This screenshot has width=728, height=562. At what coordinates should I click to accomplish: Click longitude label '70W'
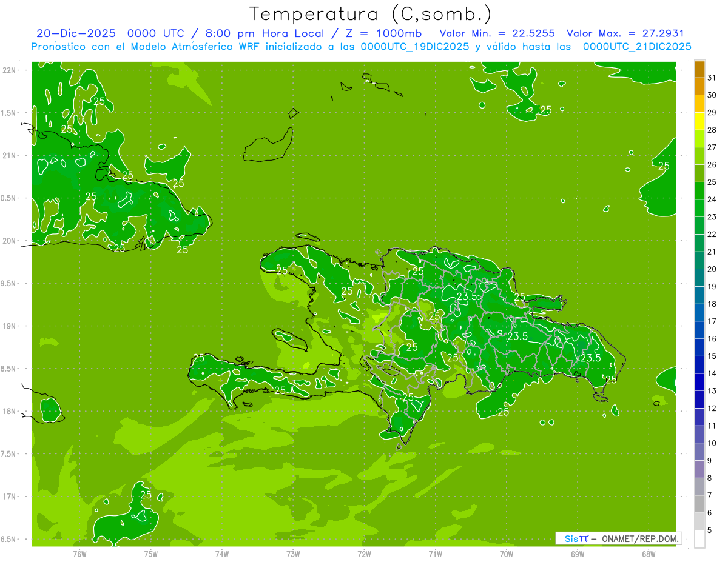pyautogui.click(x=507, y=554)
